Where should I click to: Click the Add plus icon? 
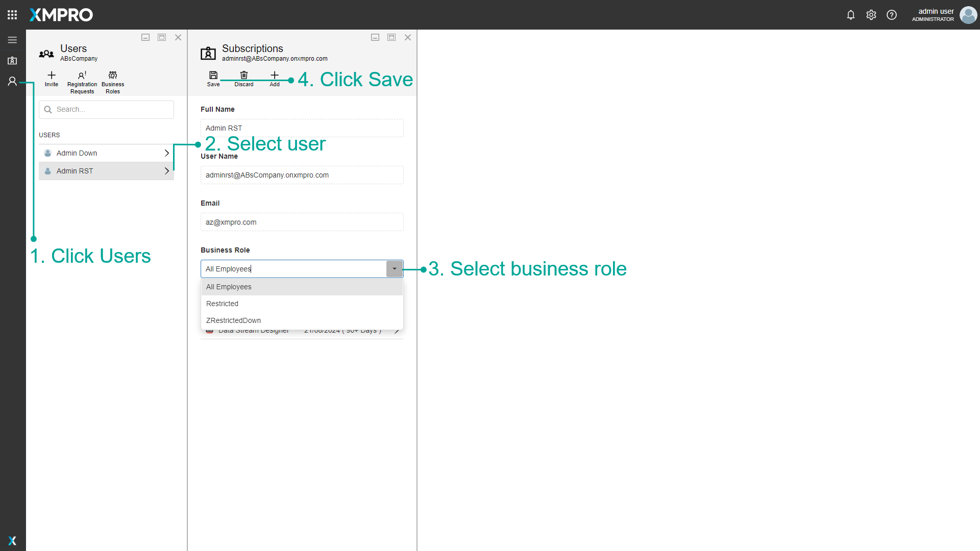[275, 76]
